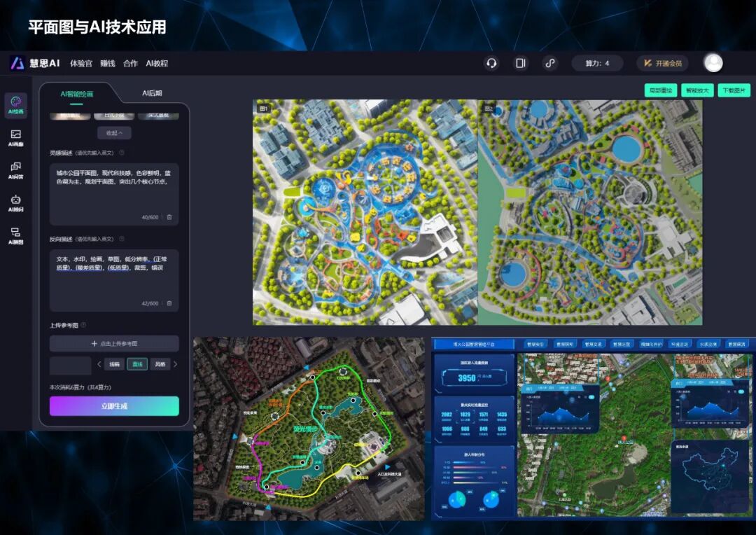The image size is (756, 535).
Task: Open the AI问答 chat sidebar icon
Action: pyautogui.click(x=16, y=170)
